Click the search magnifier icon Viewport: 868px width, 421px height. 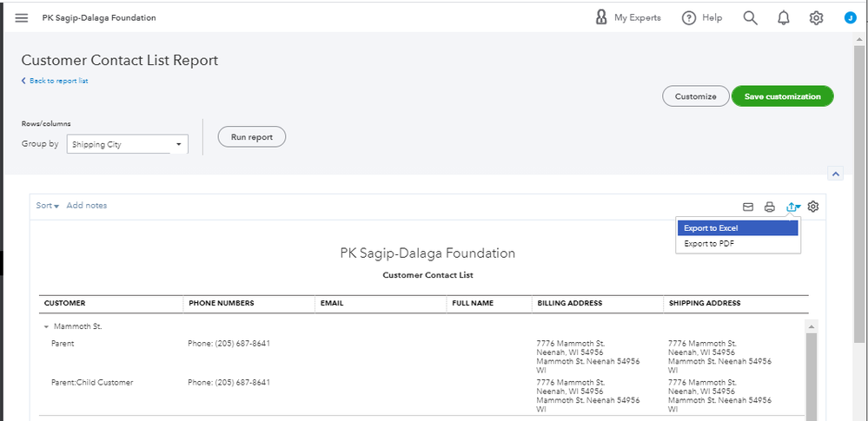[750, 18]
